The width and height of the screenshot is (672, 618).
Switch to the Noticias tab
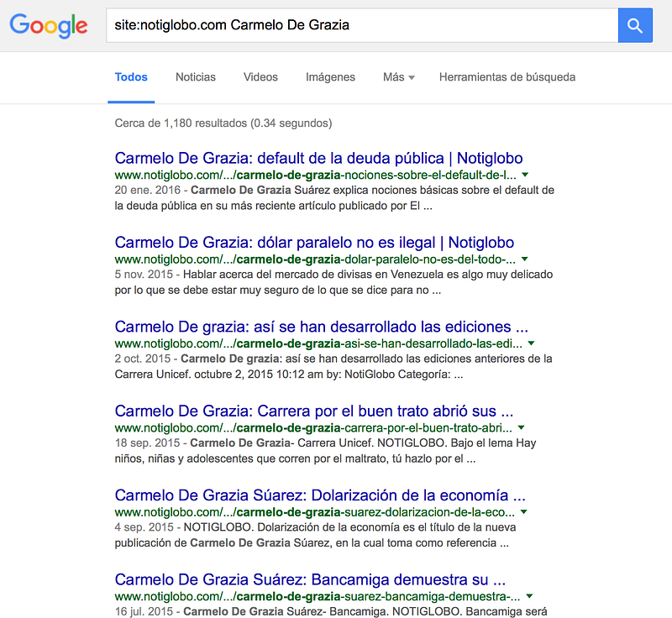tap(196, 77)
